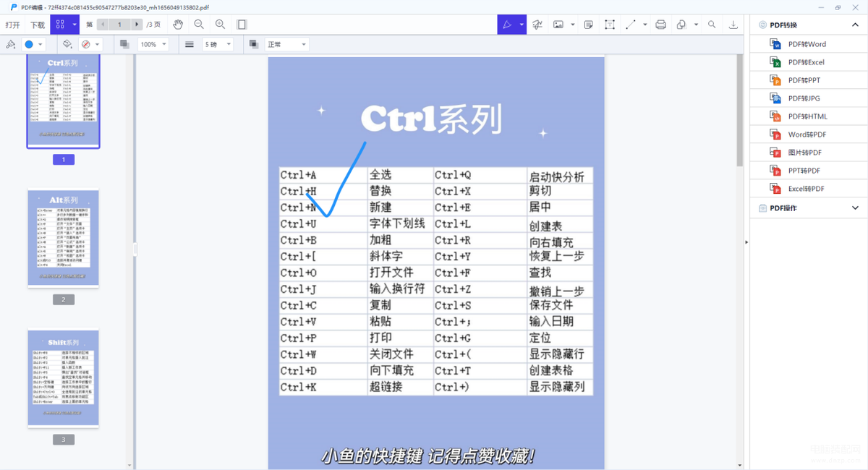This screenshot has width=868, height=470.
Task: Click the 超链接 table cell
Action: 400,387
